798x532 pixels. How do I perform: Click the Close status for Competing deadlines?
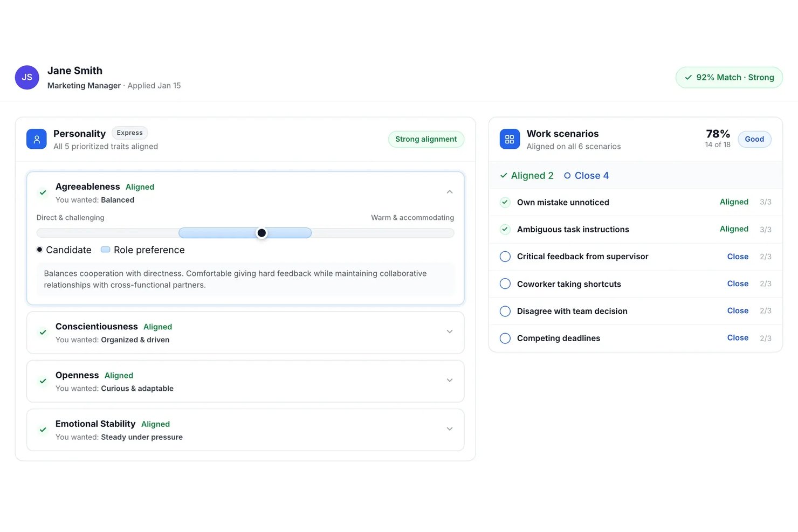pos(738,337)
